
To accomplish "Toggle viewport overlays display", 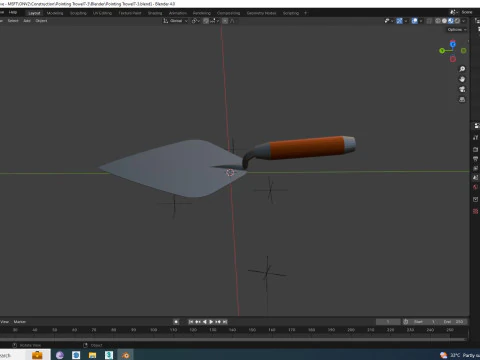I will pyautogui.click(x=415, y=21).
